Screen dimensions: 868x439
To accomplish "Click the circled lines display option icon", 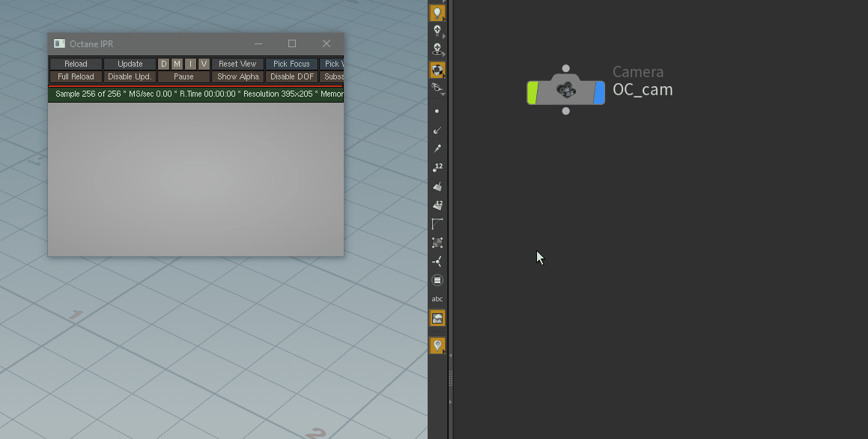I will pos(437,280).
